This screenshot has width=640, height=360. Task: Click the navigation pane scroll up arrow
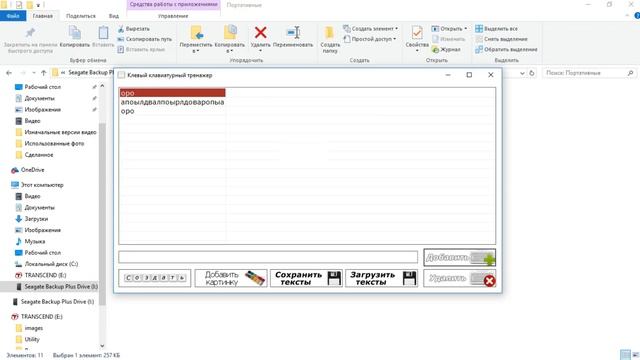(x=102, y=86)
